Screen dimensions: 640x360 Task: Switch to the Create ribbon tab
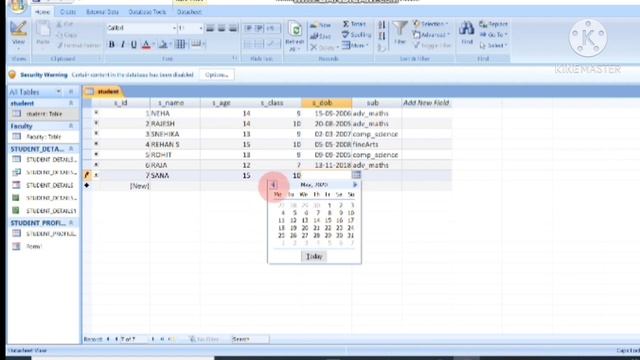point(68,12)
